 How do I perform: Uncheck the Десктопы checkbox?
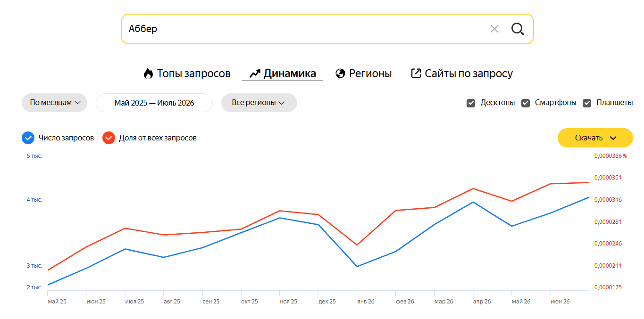(471, 103)
